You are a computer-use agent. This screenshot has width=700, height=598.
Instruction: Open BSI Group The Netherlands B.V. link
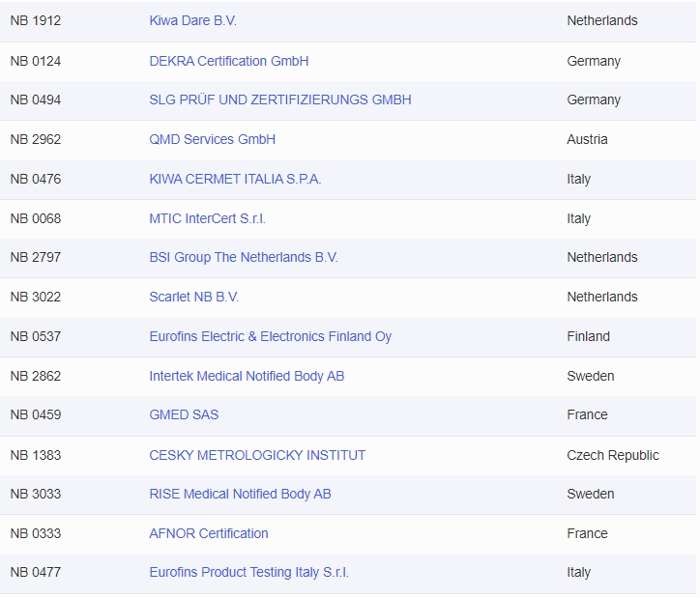(x=244, y=257)
